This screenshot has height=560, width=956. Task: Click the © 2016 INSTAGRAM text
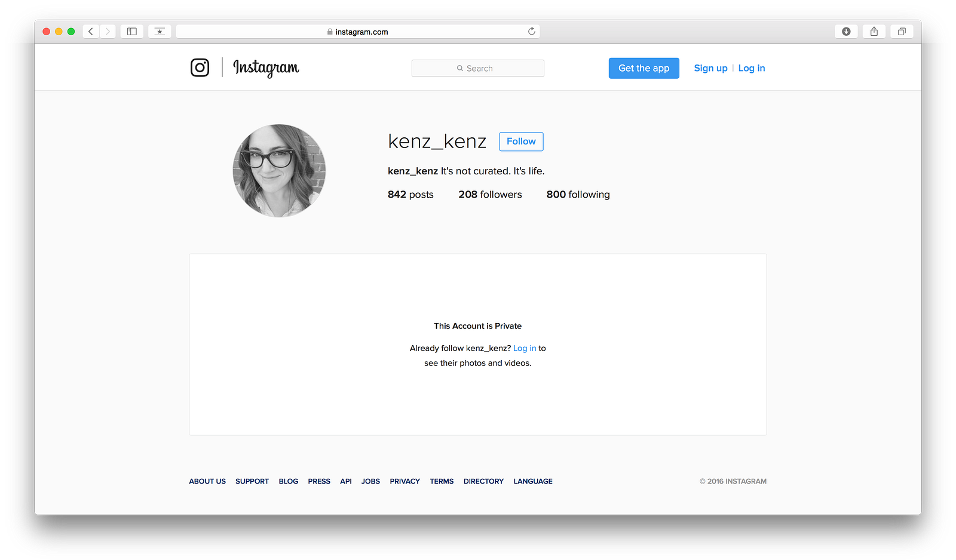pyautogui.click(x=733, y=481)
